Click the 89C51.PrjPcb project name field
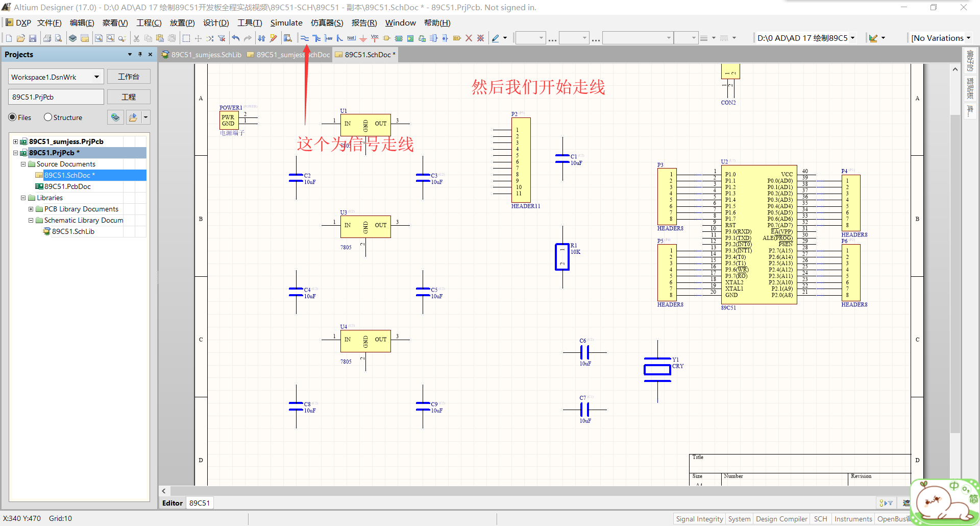The image size is (980, 526). click(56, 97)
